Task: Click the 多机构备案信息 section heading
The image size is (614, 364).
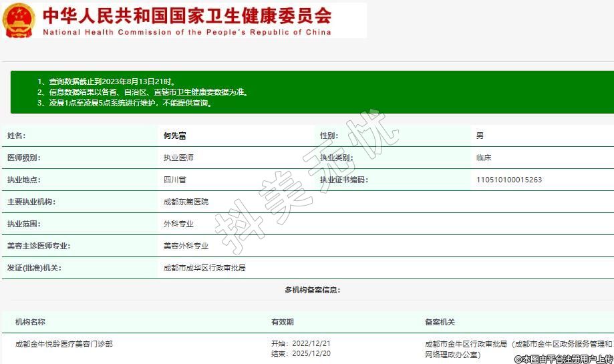Action: tap(312, 290)
